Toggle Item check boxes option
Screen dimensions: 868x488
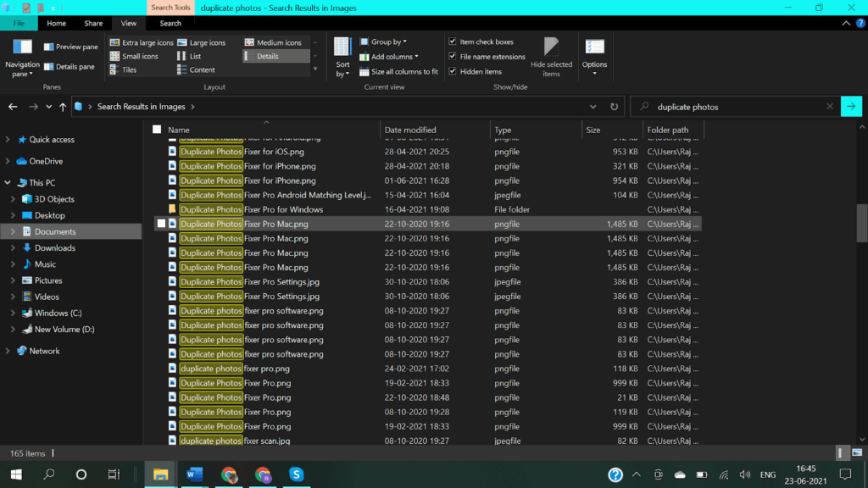coord(453,42)
